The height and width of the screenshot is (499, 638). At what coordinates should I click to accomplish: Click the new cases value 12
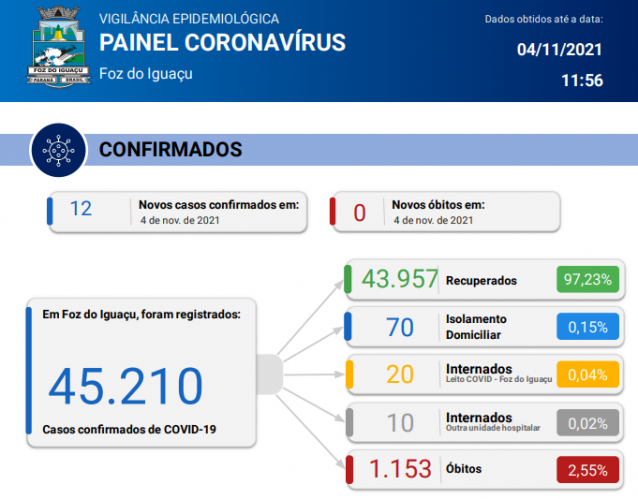pyautogui.click(x=81, y=208)
